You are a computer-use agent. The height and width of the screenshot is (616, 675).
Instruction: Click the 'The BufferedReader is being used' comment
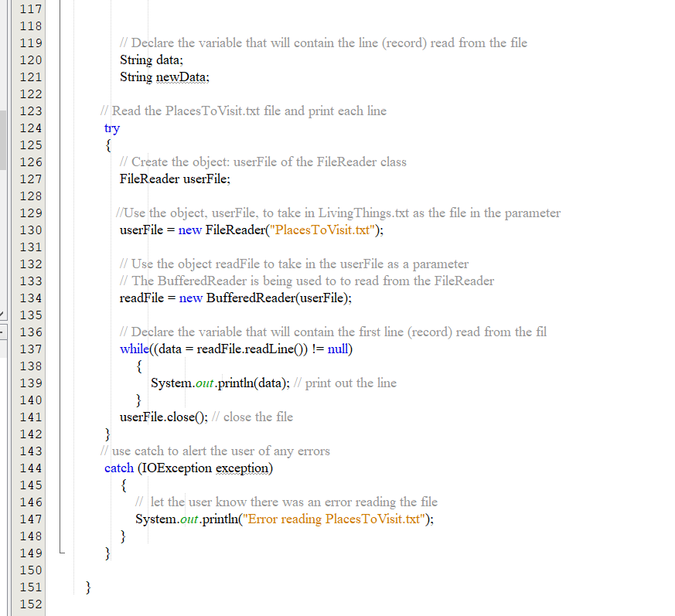307,281
